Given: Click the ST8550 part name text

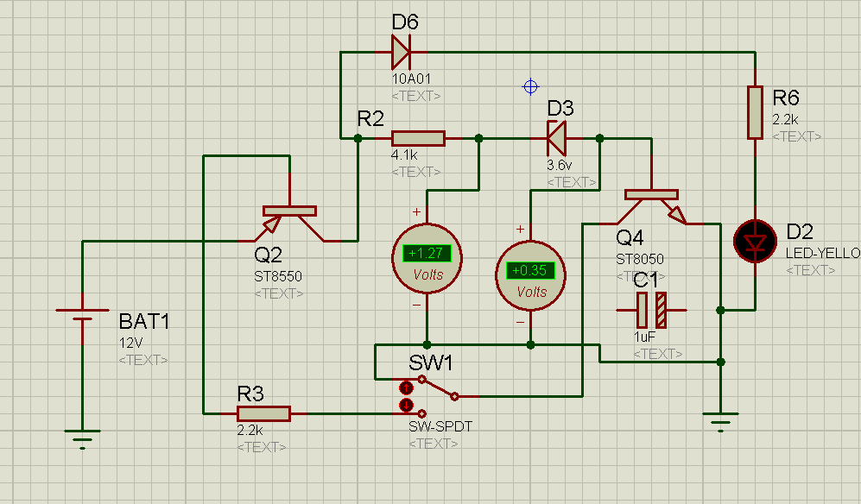Looking at the screenshot, I should 278,276.
